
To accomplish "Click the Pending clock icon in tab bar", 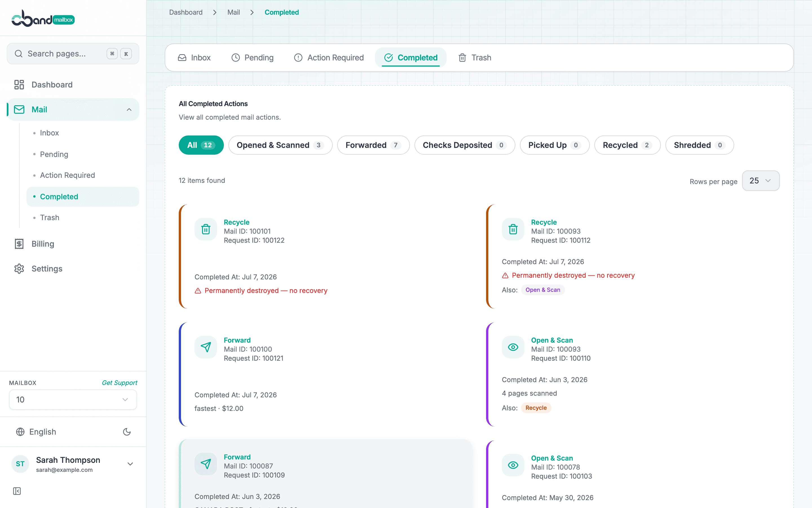I will coord(236,58).
